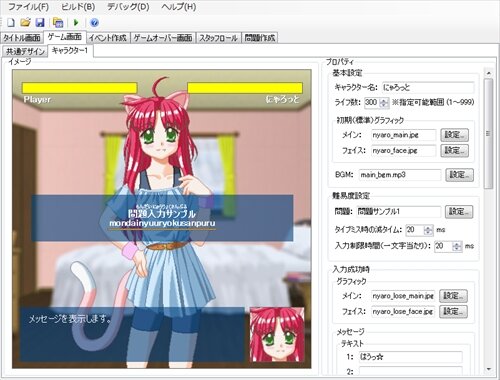
Task: Click 設定 button next to BGM field
Action: pyautogui.click(x=459, y=175)
